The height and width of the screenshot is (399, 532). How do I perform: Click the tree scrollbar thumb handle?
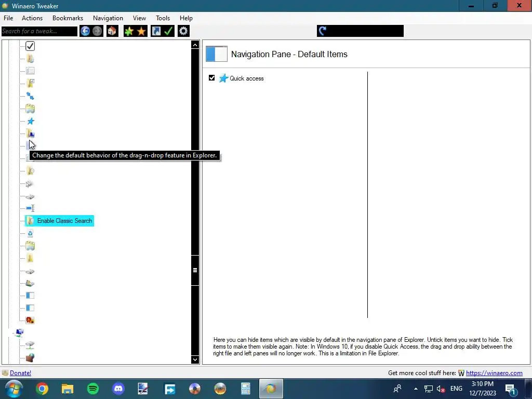(x=195, y=270)
